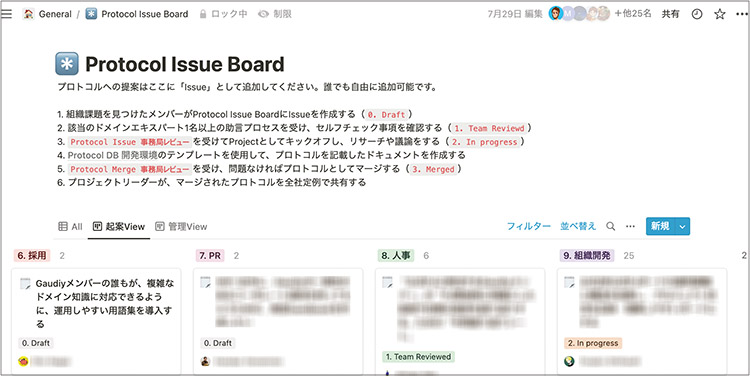Open the blurred card in 8. 人事 column
750x376 pixels.
click(460, 321)
